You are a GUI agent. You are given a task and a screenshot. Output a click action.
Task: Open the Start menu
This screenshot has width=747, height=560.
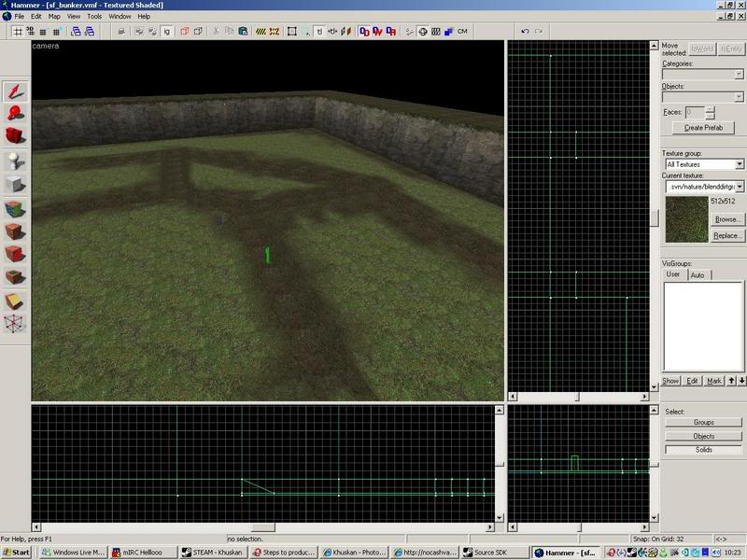coord(16,553)
